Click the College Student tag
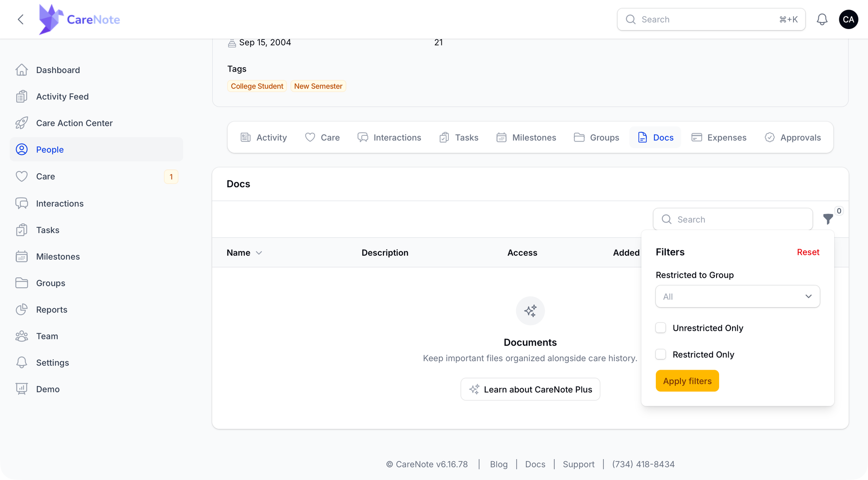Image resolution: width=868 pixels, height=480 pixels. (257, 86)
